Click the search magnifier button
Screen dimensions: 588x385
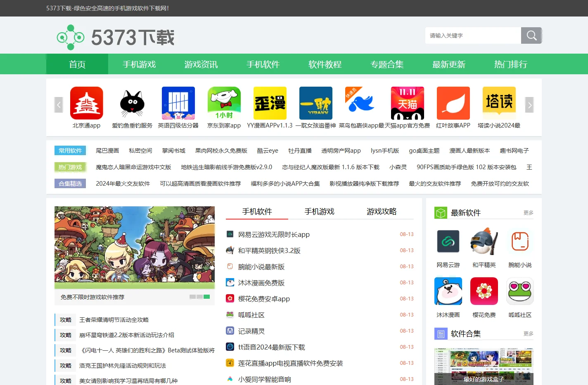point(531,35)
